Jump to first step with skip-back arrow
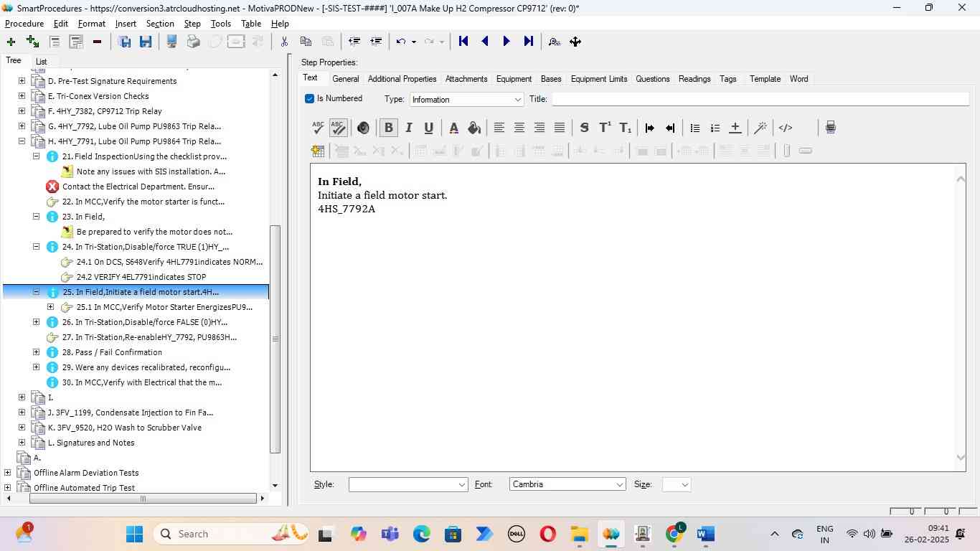980x551 pixels. 463,42
